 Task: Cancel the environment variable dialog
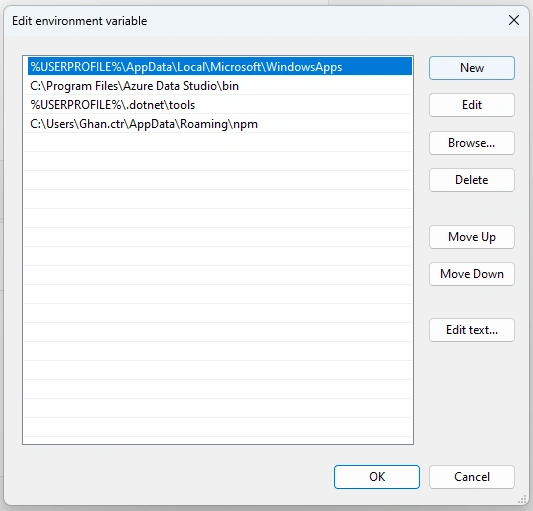click(472, 477)
